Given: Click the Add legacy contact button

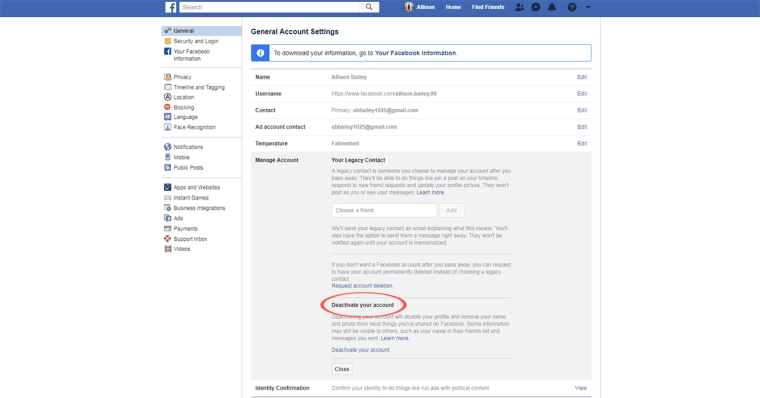Looking at the screenshot, I should point(452,210).
